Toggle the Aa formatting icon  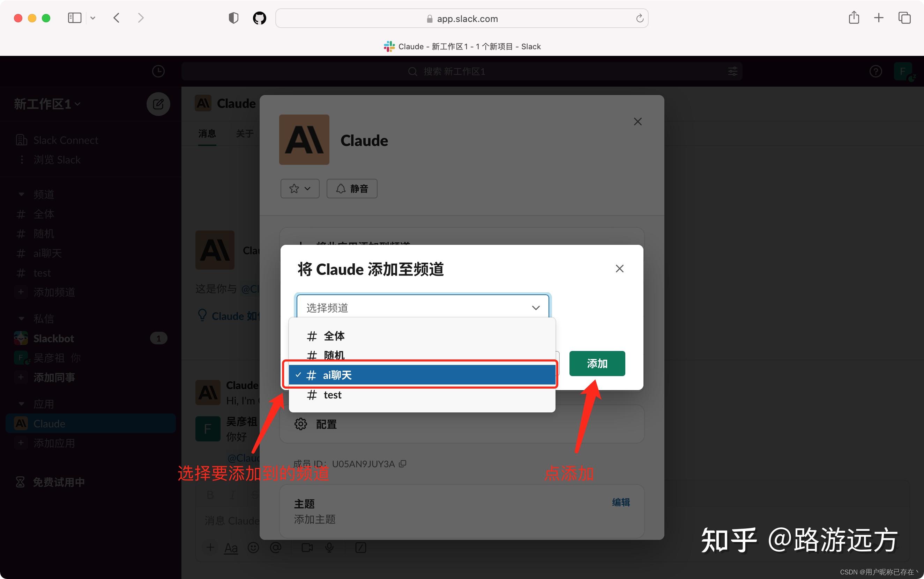[x=231, y=548]
